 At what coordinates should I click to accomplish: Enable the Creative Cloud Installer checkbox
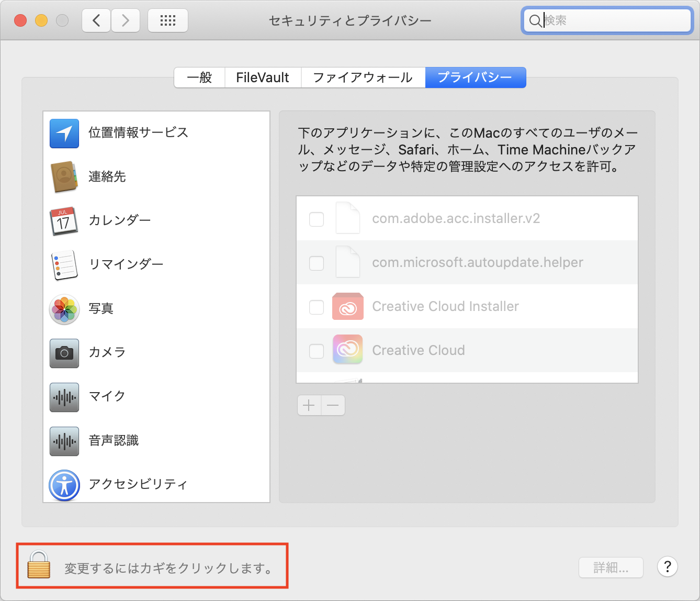coord(316,307)
